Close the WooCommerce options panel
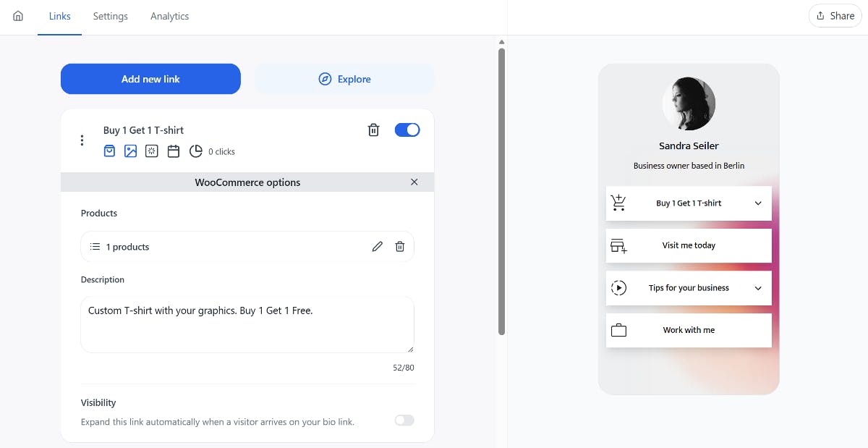The width and height of the screenshot is (868, 448). point(414,182)
